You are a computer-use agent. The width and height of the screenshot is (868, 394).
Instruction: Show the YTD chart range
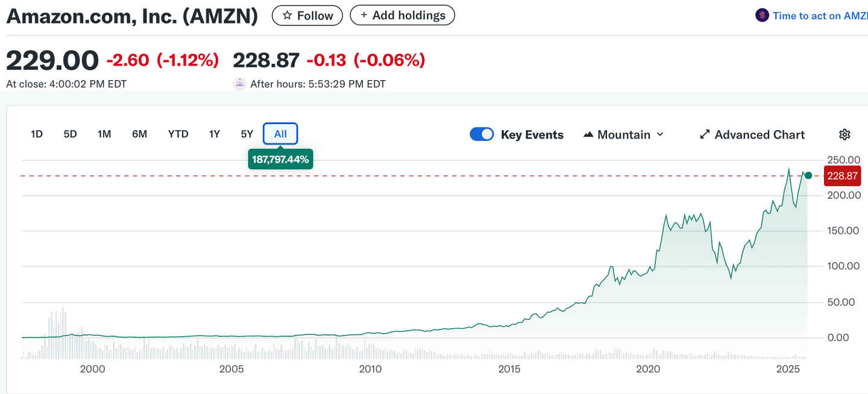click(x=178, y=134)
